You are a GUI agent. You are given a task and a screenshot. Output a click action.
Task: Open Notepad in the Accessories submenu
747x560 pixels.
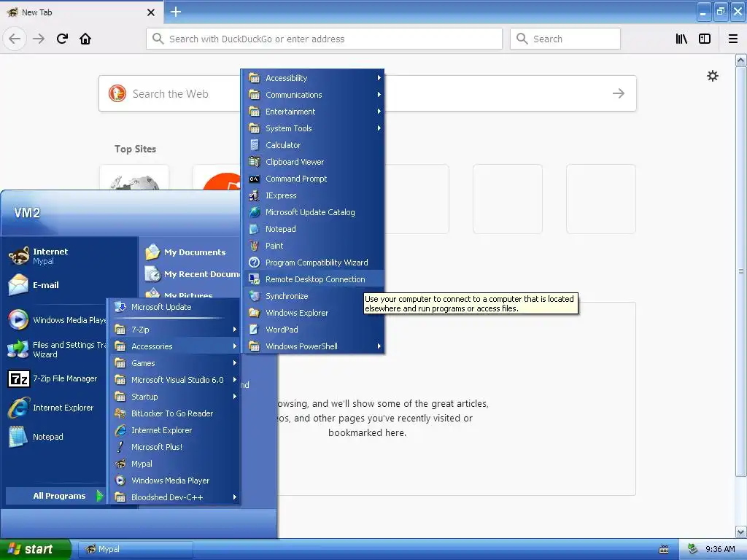click(x=314, y=229)
